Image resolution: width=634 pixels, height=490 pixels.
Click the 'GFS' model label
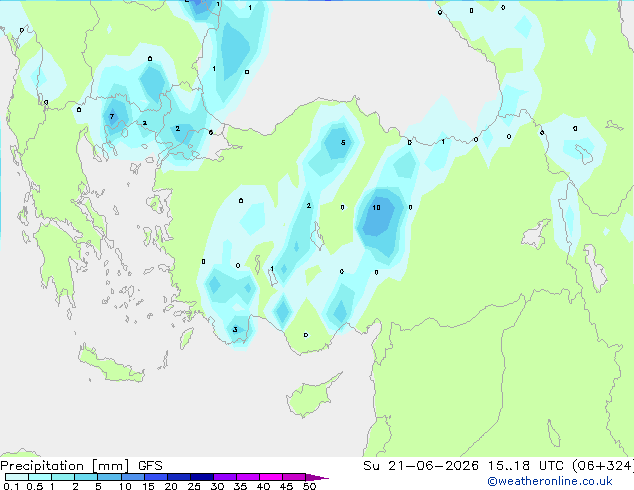[150, 466]
